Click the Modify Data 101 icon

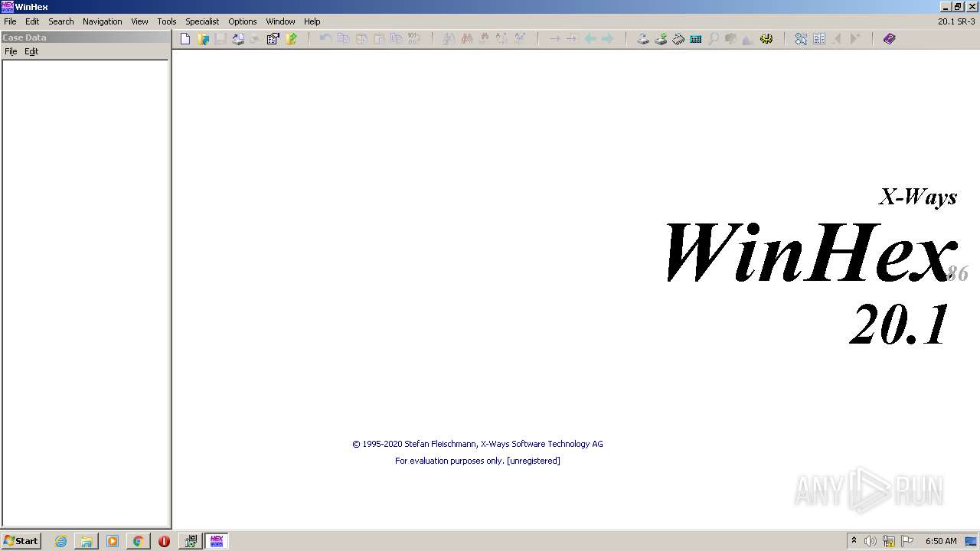click(413, 38)
